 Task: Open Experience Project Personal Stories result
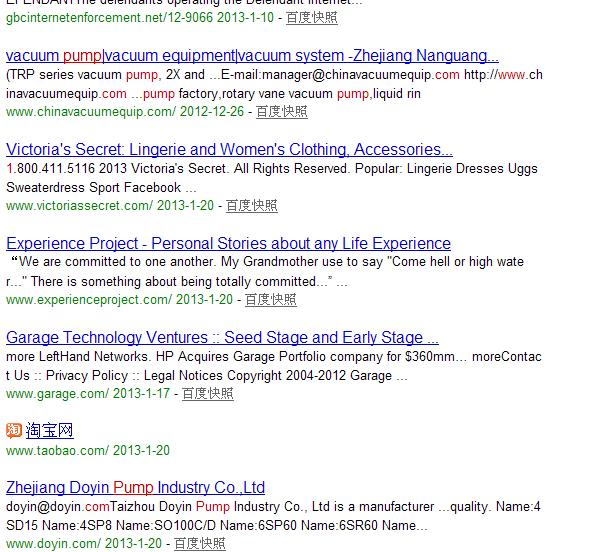point(228,244)
